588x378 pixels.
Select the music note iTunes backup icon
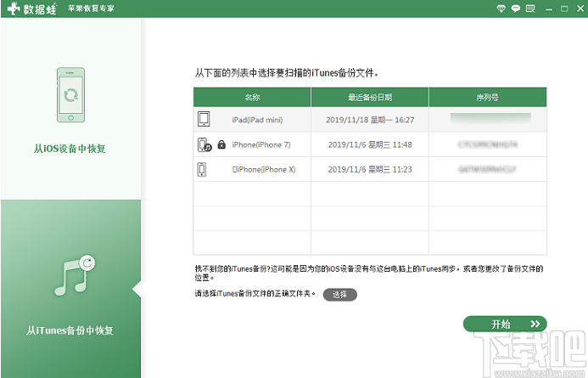(75, 275)
